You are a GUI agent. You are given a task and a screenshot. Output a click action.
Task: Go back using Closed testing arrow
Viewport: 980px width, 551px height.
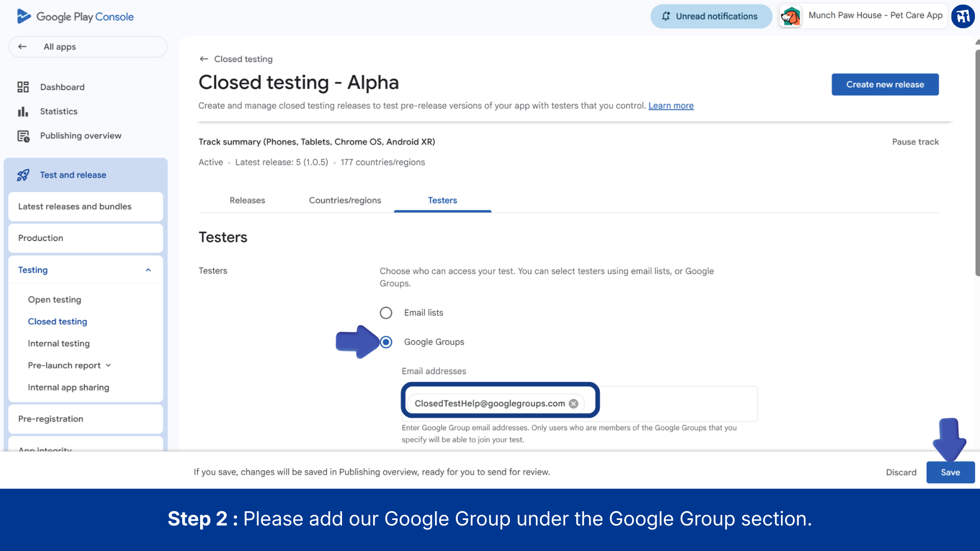tap(204, 59)
